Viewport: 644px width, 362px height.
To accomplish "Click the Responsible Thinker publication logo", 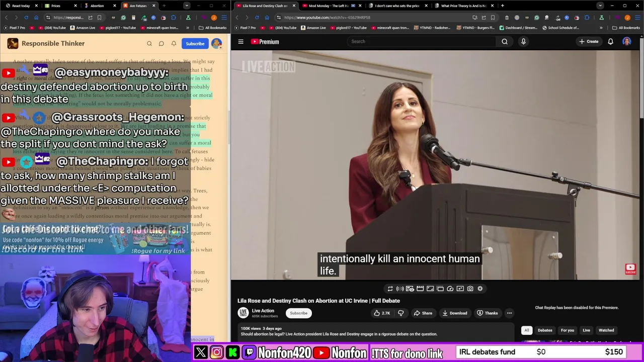I will [x=13, y=44].
